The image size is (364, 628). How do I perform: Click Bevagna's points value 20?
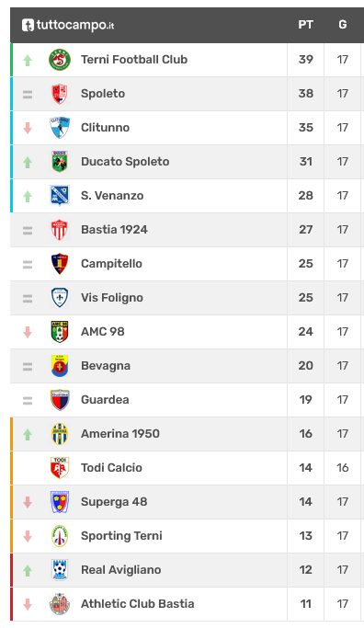[305, 366]
